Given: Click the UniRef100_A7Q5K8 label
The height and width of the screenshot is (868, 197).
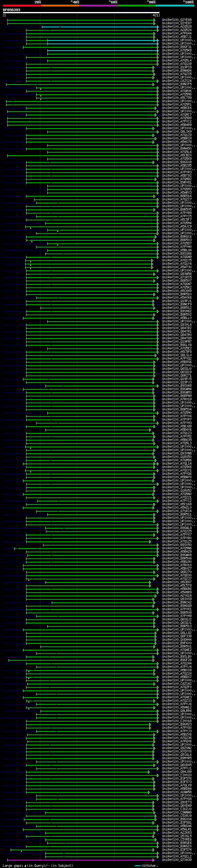Looking at the screenshot, I should point(177,50).
